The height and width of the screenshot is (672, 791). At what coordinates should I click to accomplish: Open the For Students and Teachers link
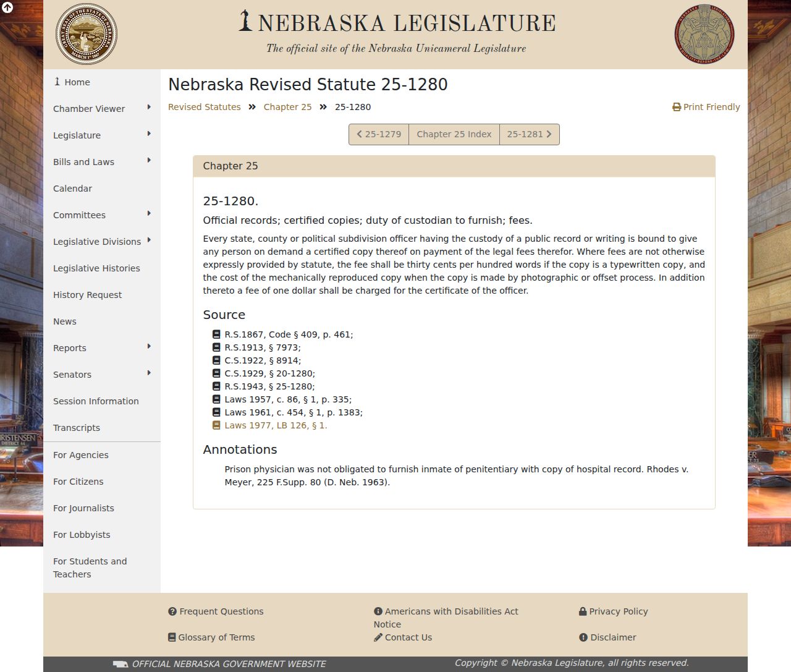(x=102, y=568)
